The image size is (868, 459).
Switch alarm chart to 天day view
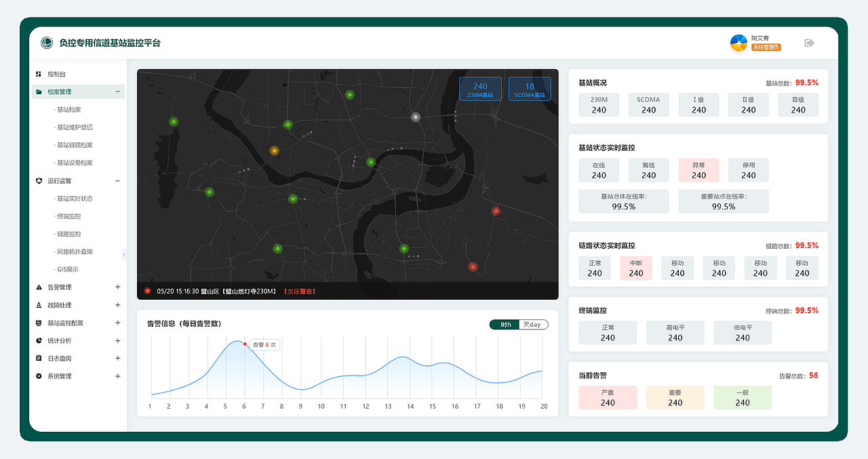coord(533,325)
